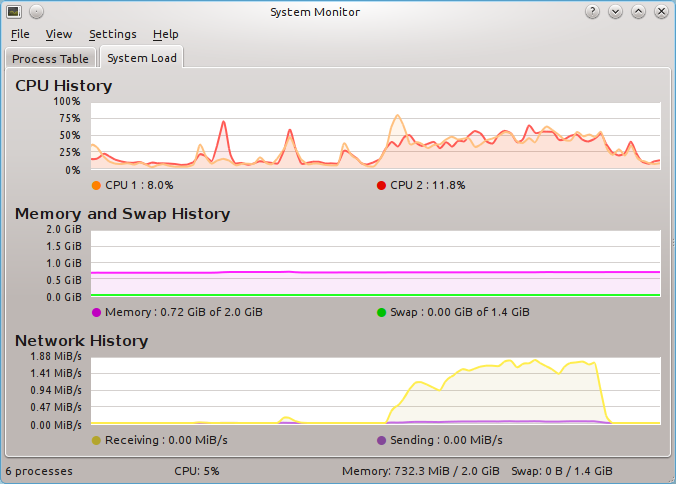676x484 pixels.
Task: Switch to the Process Table tab
Action: pos(50,59)
